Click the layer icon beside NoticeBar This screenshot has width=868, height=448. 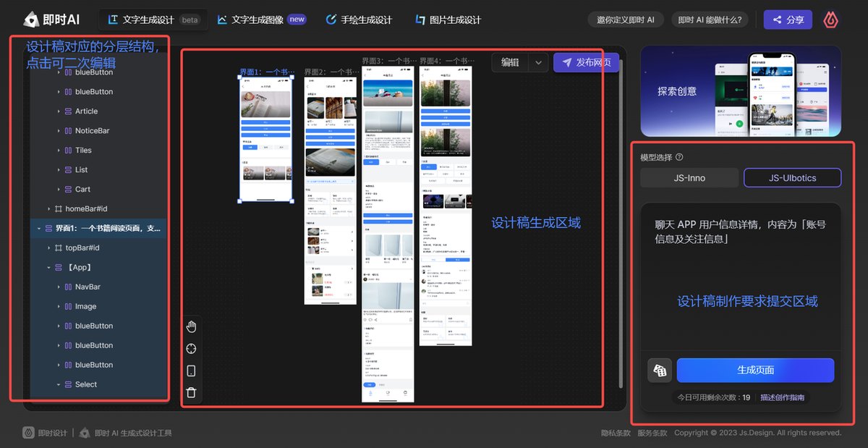pyautogui.click(x=68, y=131)
